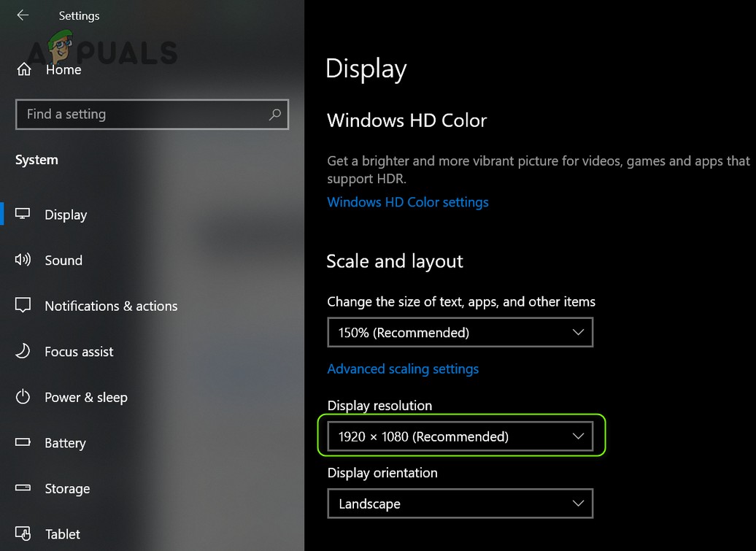Viewport: 756px width, 551px height.
Task: Open the 150% (Recommended) scale dropdown
Action: (x=460, y=332)
